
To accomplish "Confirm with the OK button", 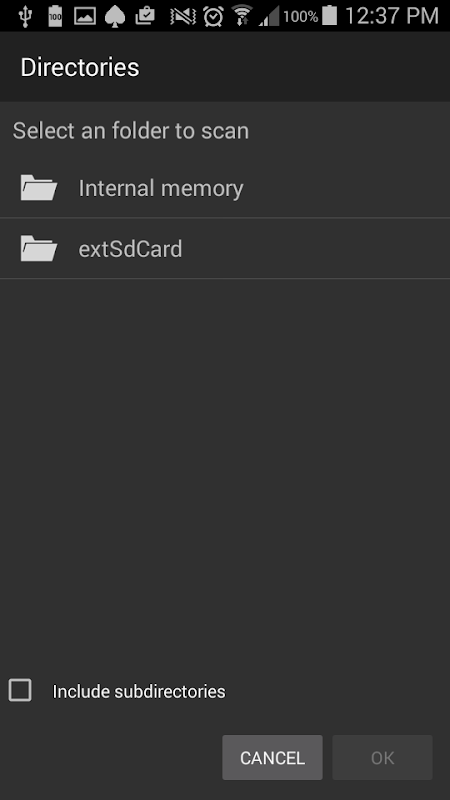I will click(x=382, y=757).
